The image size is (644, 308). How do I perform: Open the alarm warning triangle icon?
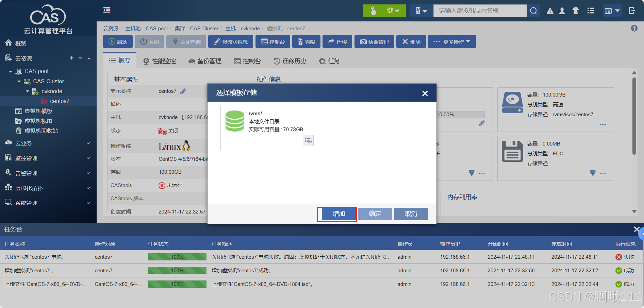pos(550,11)
